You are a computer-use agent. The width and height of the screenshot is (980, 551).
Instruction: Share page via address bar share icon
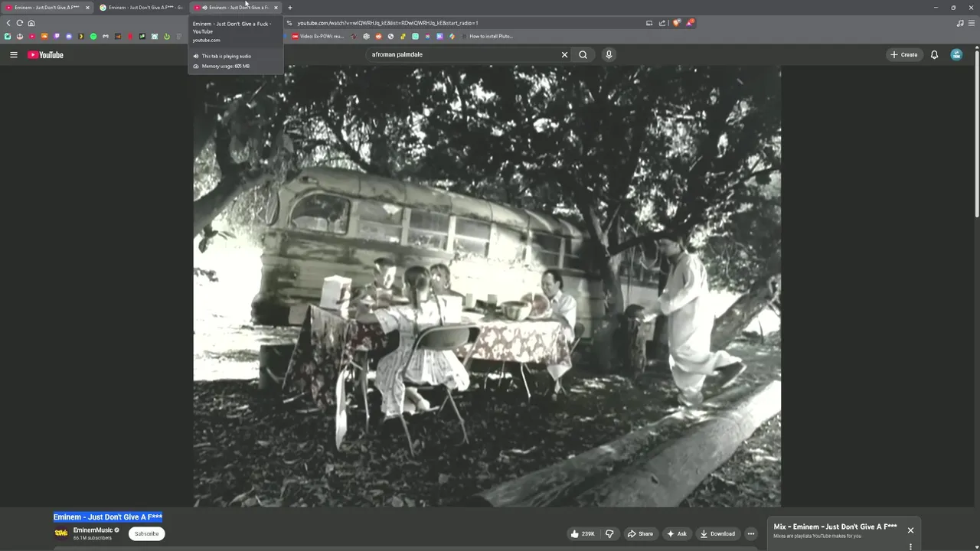click(x=662, y=23)
